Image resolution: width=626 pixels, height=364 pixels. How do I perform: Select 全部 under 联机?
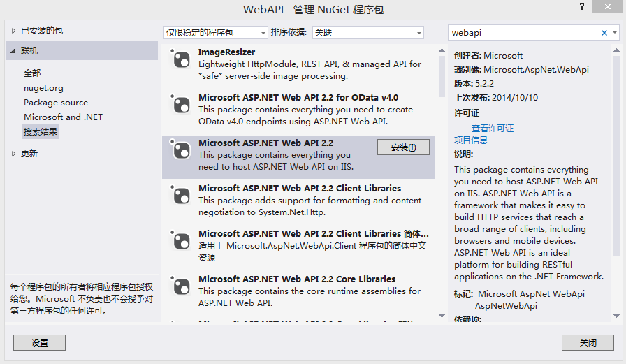(x=32, y=73)
